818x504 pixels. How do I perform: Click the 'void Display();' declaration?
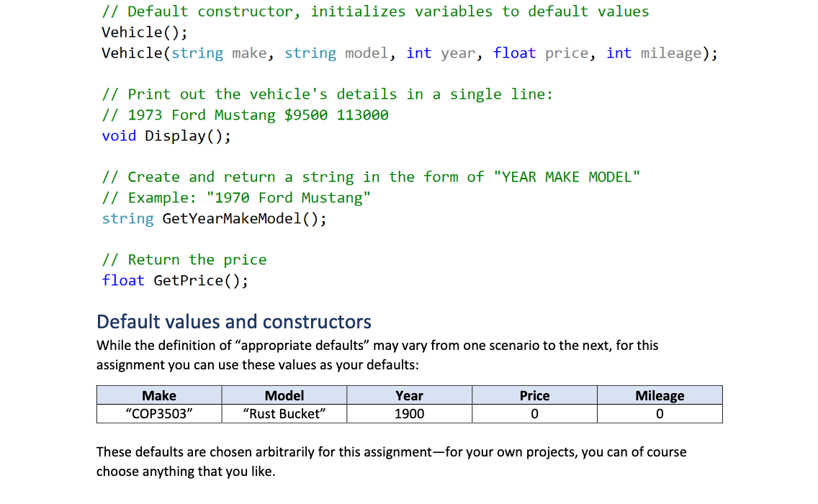pyautogui.click(x=166, y=136)
